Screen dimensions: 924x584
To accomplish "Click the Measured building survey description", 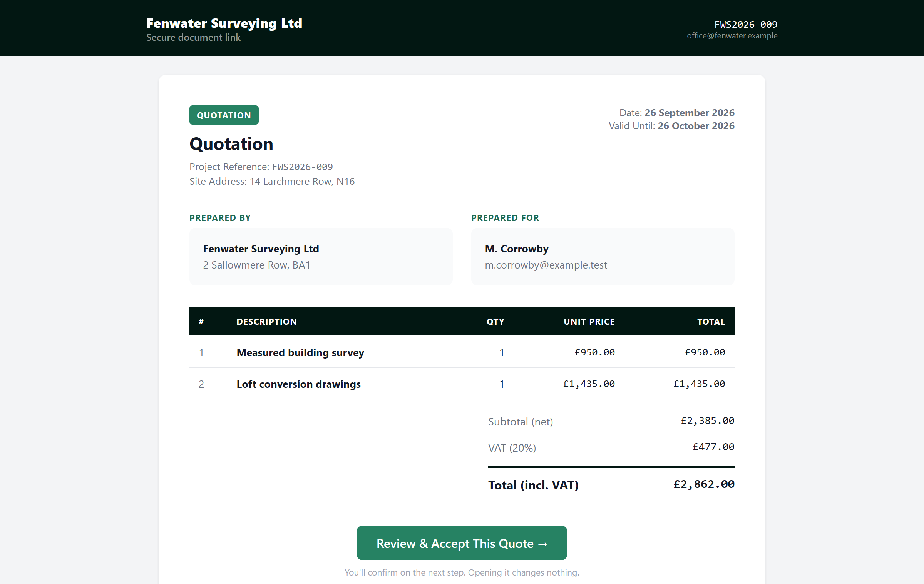I will pos(300,352).
